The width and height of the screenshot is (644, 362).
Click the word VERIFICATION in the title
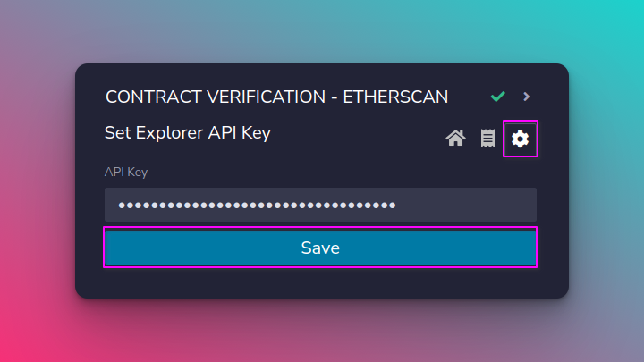pyautogui.click(x=267, y=97)
